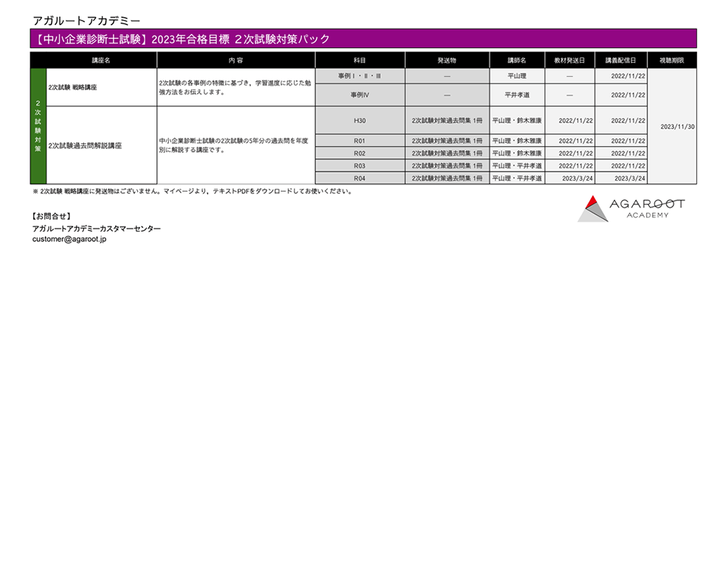Viewport: 728px width, 573px height.
Task: Click the 2023/11/30 viewing deadline cell
Action: click(672, 127)
